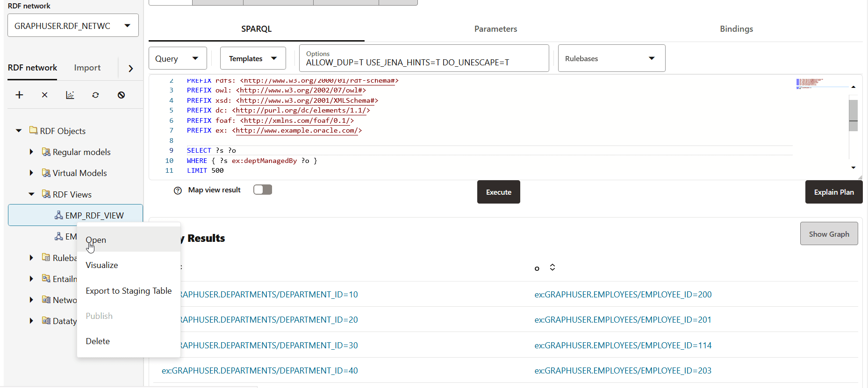The image size is (868, 388).
Task: Open link EMPLOYEE_ID=114
Action: pyautogui.click(x=623, y=346)
